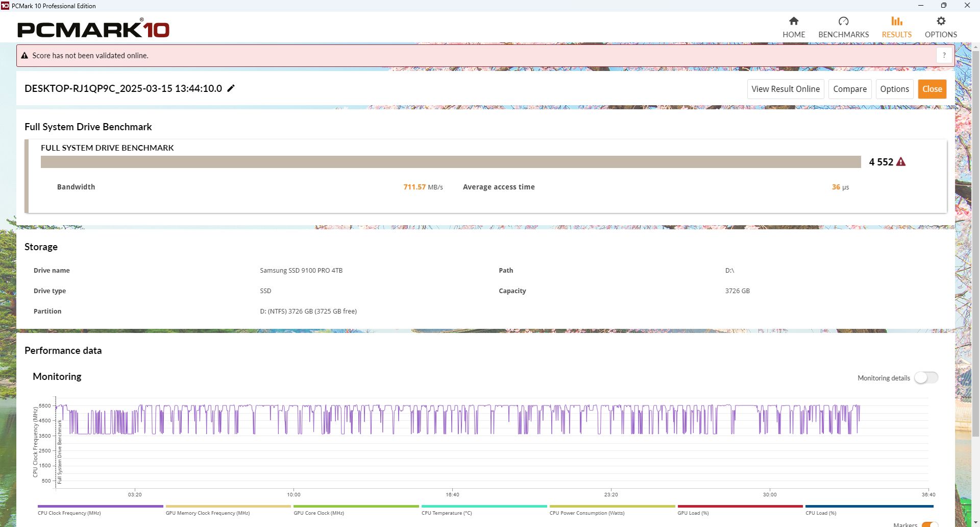The height and width of the screenshot is (527, 980).
Task: Click the drive name Samsung SSD 9100 PRO 4TB
Action: coord(301,270)
